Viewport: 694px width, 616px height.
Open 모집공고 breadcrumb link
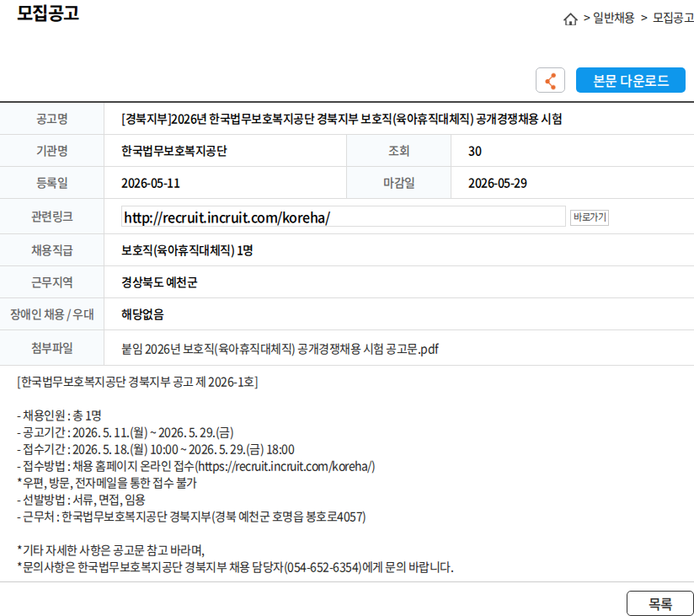click(x=673, y=19)
